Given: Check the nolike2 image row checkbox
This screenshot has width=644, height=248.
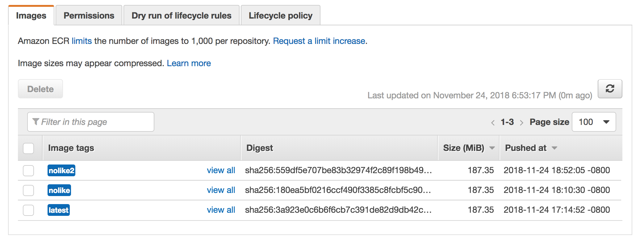Looking at the screenshot, I should pyautogui.click(x=28, y=170).
